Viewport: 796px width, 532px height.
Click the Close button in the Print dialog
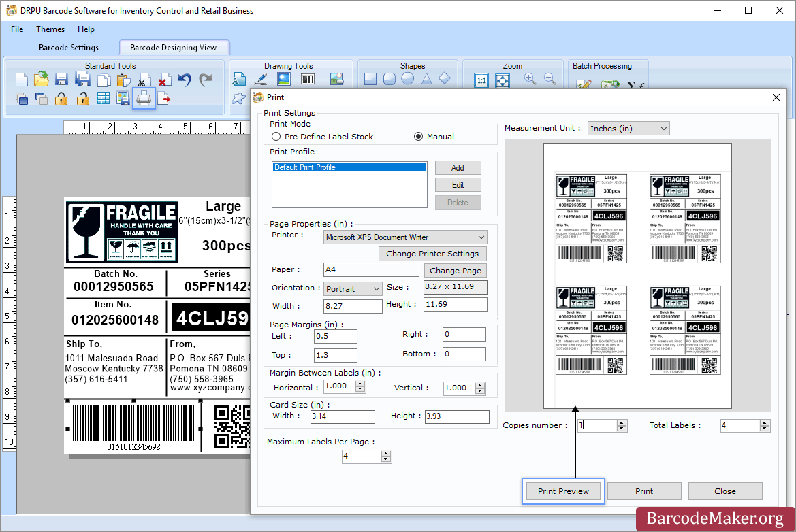point(725,491)
